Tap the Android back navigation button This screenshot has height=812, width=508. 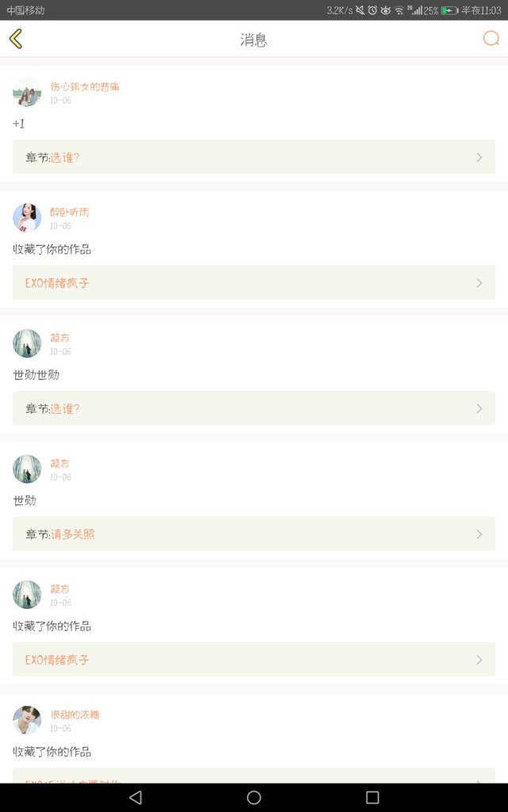[135, 798]
